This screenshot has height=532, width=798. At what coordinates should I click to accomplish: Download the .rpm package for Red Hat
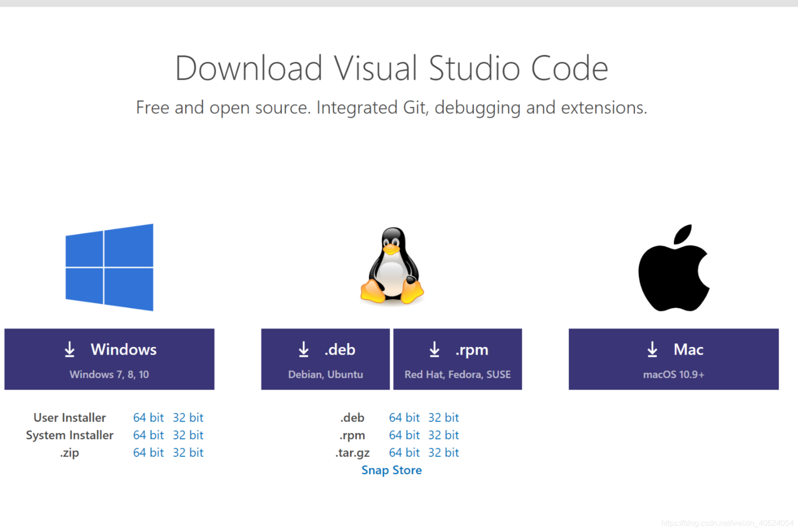[458, 359]
